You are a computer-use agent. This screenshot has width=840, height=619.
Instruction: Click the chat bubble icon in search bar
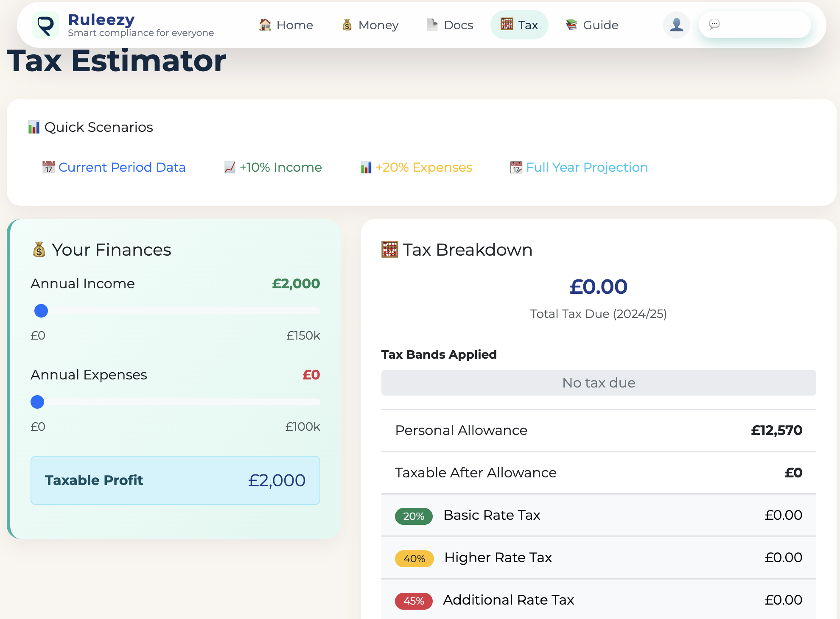[x=715, y=25]
